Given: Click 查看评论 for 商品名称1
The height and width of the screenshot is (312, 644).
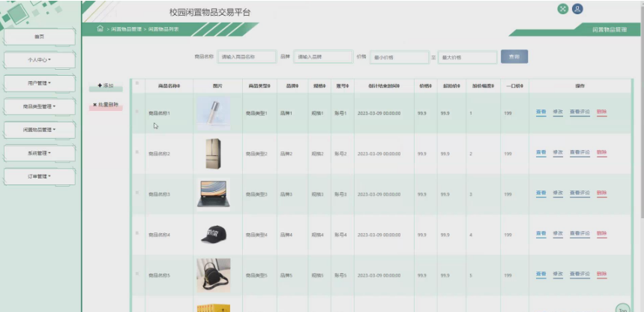Looking at the screenshot, I should pyautogui.click(x=580, y=112).
